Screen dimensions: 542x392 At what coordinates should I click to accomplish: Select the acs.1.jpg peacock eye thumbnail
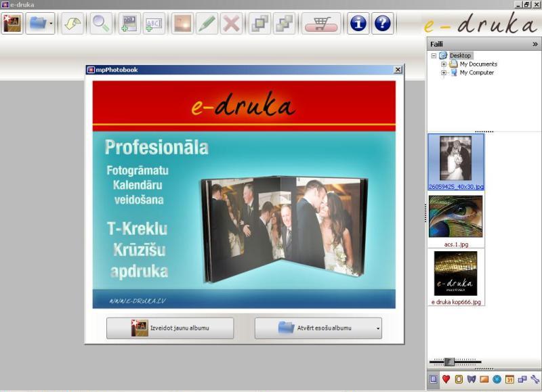pos(455,216)
